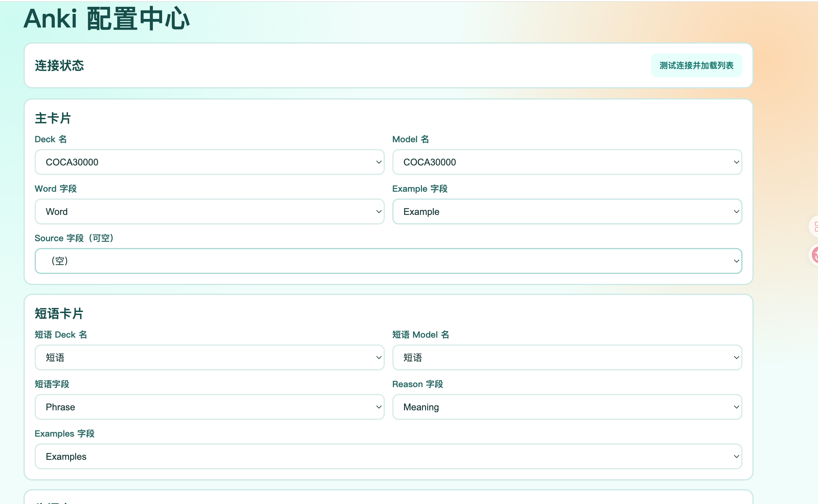Open the Examples 字段 dropdown

pos(388,456)
